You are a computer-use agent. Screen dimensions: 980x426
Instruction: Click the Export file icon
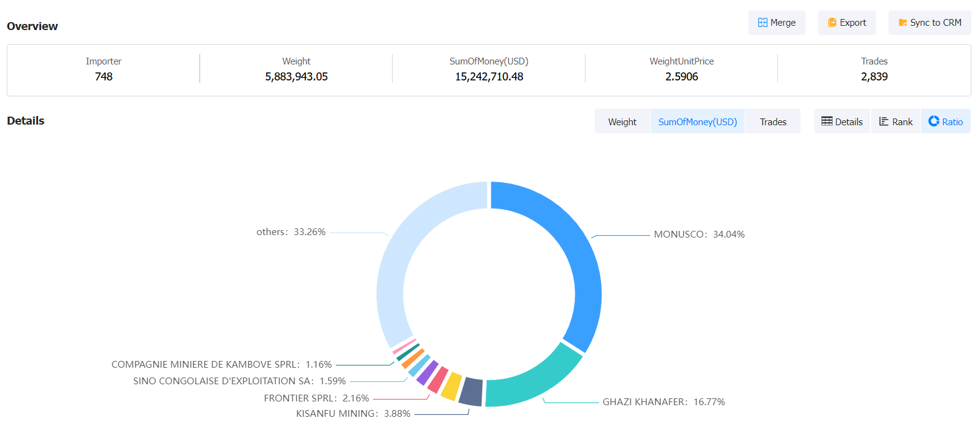pyautogui.click(x=832, y=23)
